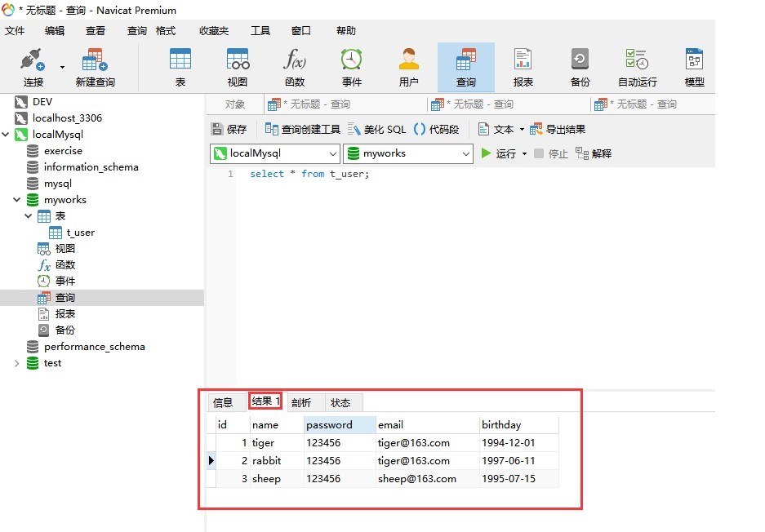
Task: Open the 报表 (Report) toolbar icon
Action: coord(523,67)
